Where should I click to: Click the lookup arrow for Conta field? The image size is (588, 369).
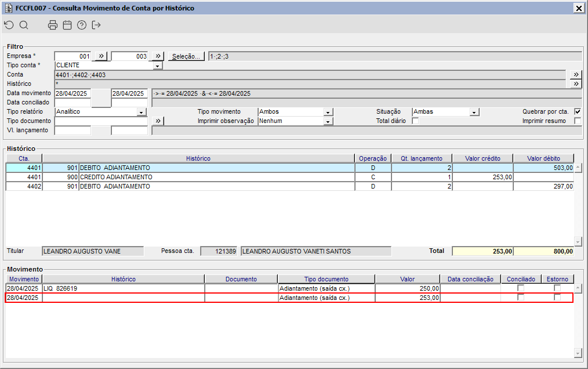click(x=576, y=74)
